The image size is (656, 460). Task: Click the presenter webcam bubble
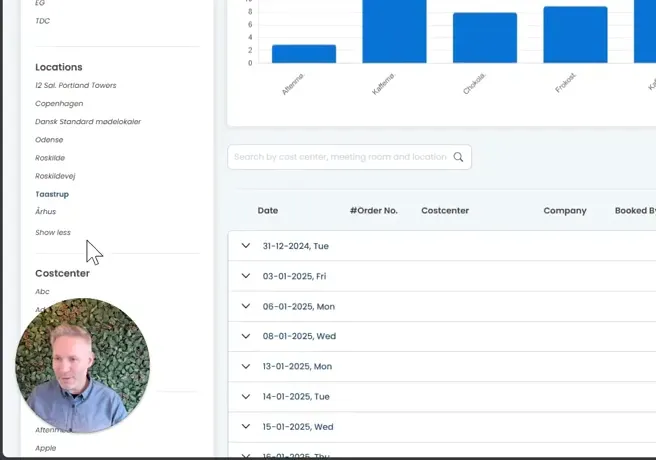click(82, 365)
